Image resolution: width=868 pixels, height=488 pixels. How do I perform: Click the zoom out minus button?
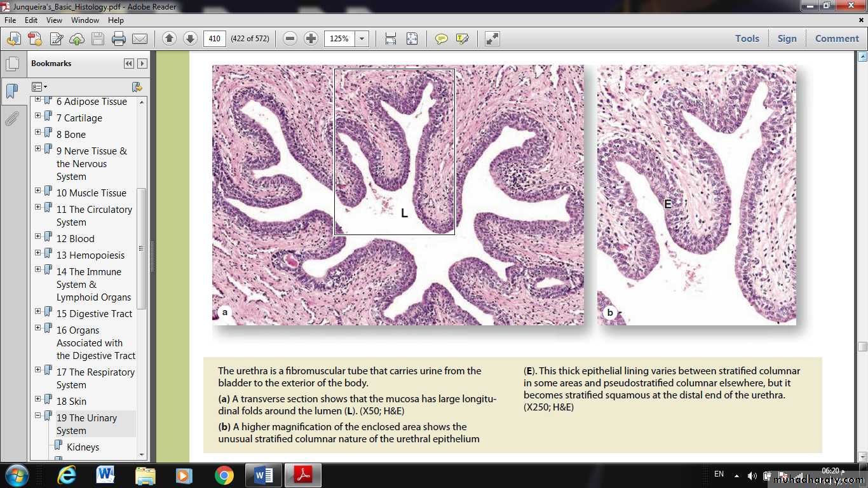290,39
